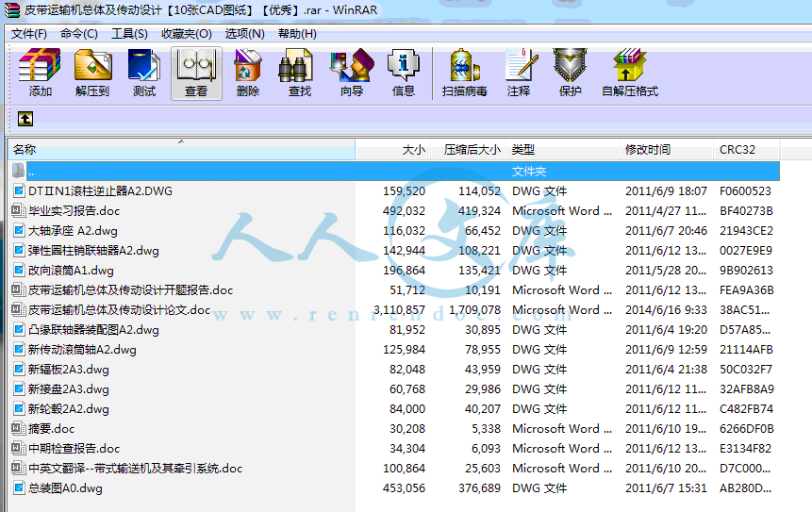
Task: Click the 删除 (Delete) toolbar icon
Action: point(248,66)
